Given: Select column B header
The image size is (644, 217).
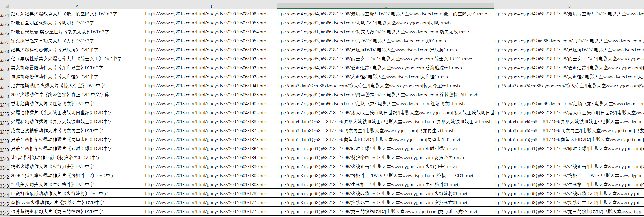Looking at the screenshot, I should (210, 6).
